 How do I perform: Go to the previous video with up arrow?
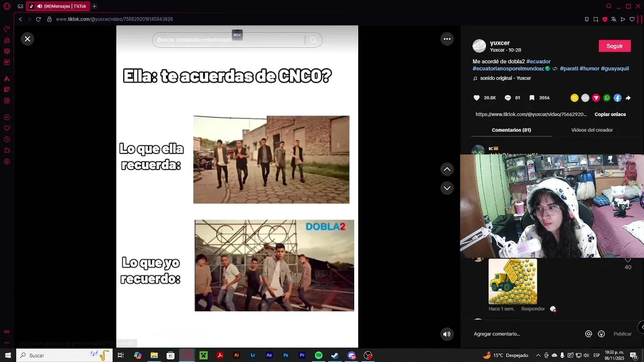click(x=447, y=169)
